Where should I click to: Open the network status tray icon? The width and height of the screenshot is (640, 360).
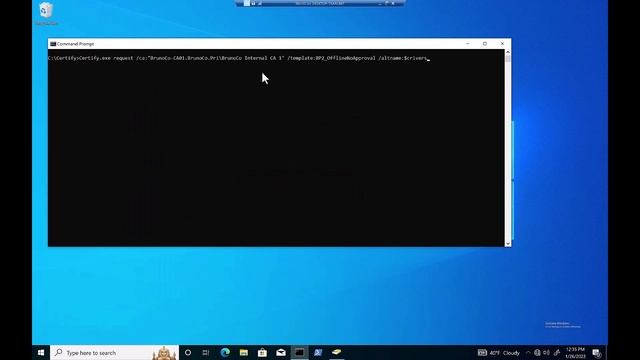pyautogui.click(x=537, y=353)
